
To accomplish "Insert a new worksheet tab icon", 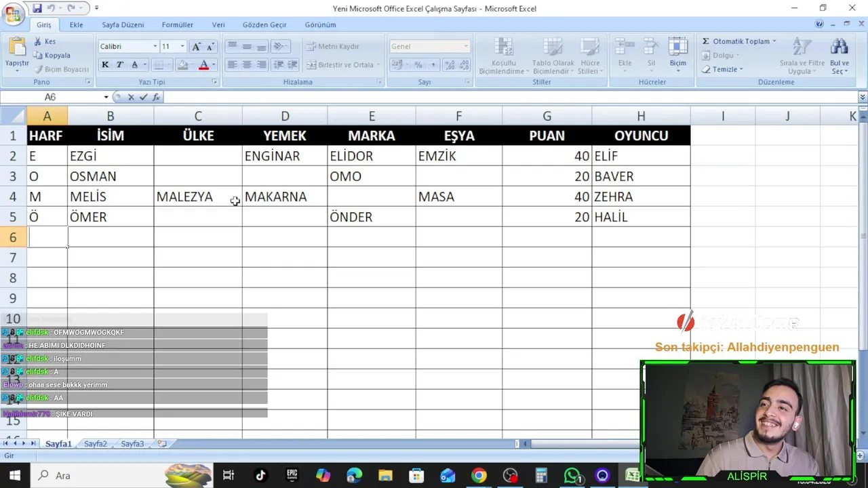I will coord(162,443).
